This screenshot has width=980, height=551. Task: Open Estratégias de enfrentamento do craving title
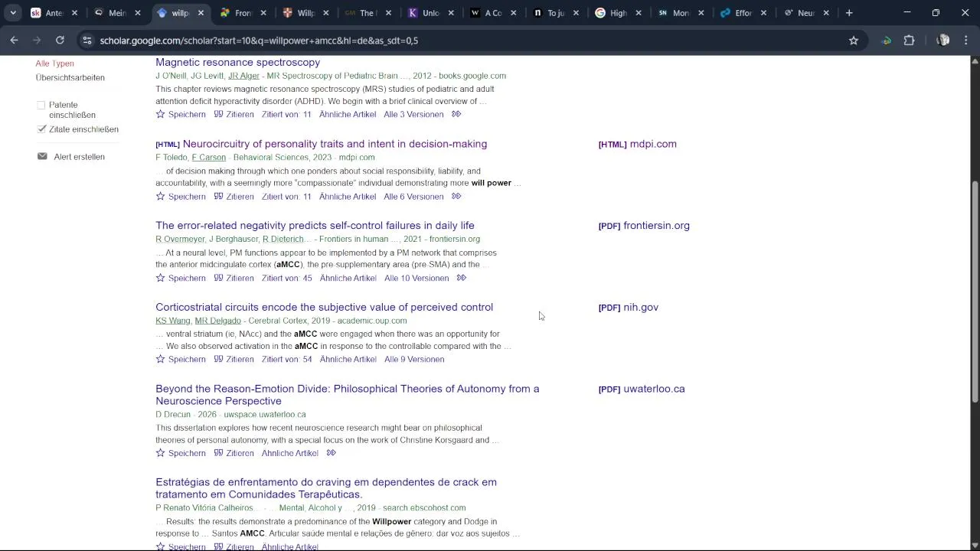326,488
